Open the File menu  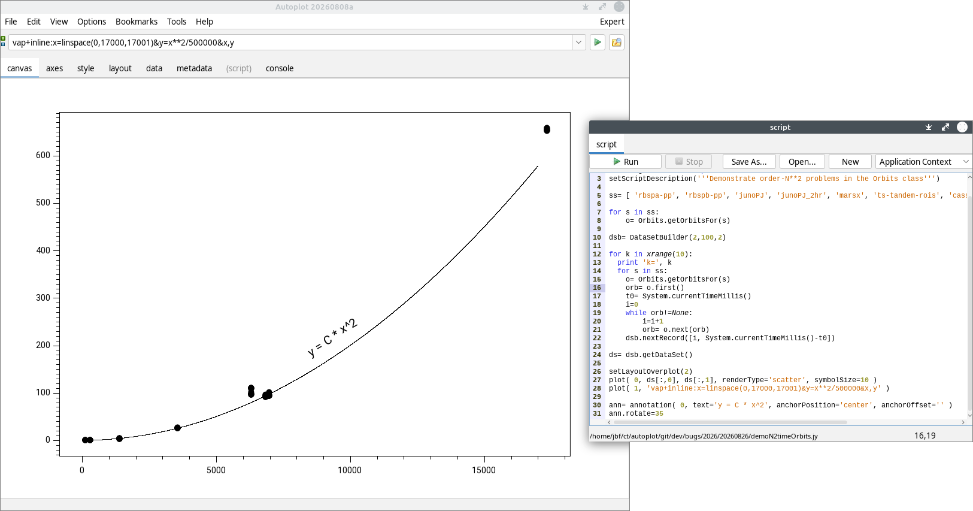click(x=11, y=21)
